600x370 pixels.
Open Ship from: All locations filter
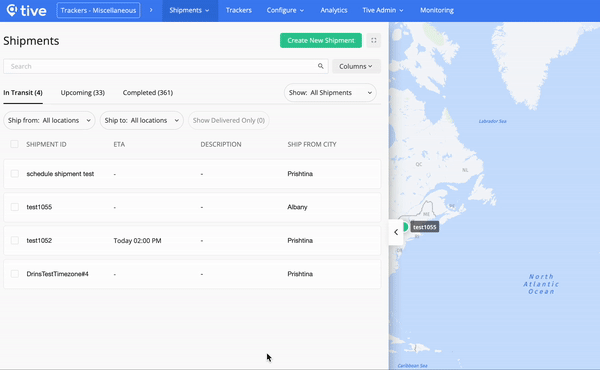pos(49,120)
